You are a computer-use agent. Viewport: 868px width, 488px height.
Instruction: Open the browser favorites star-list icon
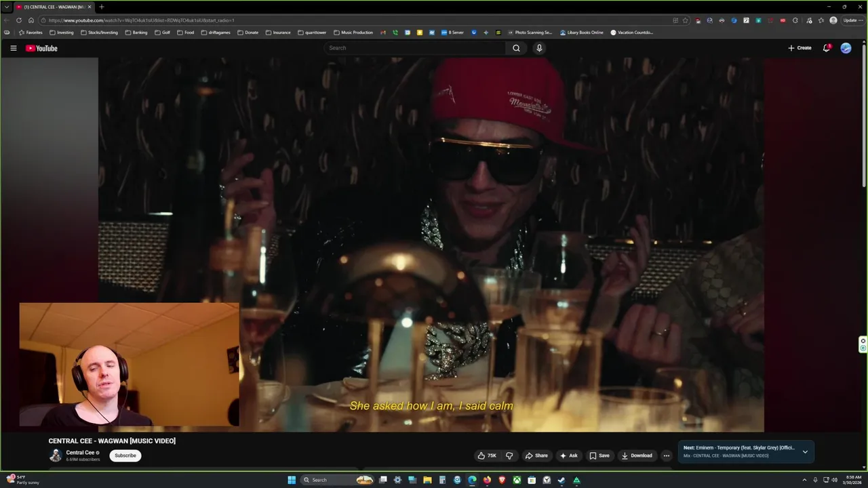click(x=821, y=20)
